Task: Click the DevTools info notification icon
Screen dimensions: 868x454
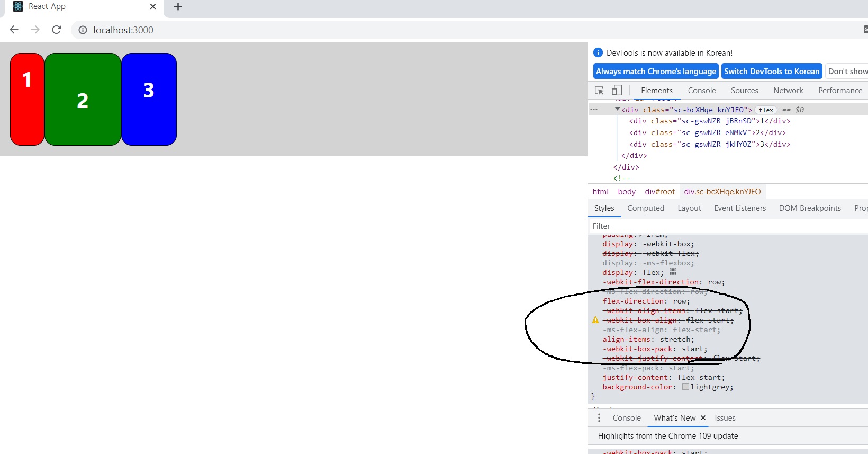Action: (598, 52)
